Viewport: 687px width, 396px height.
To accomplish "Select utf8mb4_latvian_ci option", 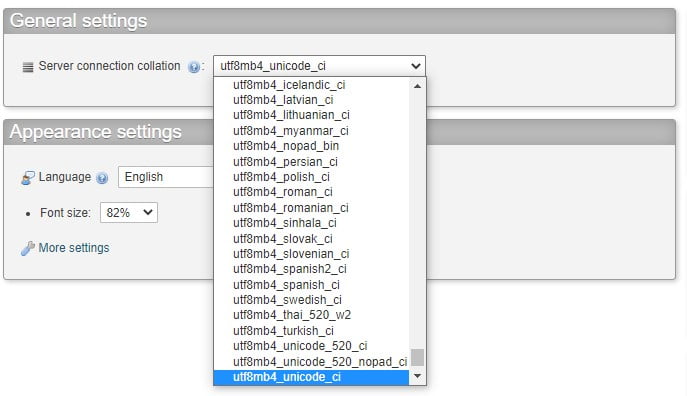I will point(311,100).
